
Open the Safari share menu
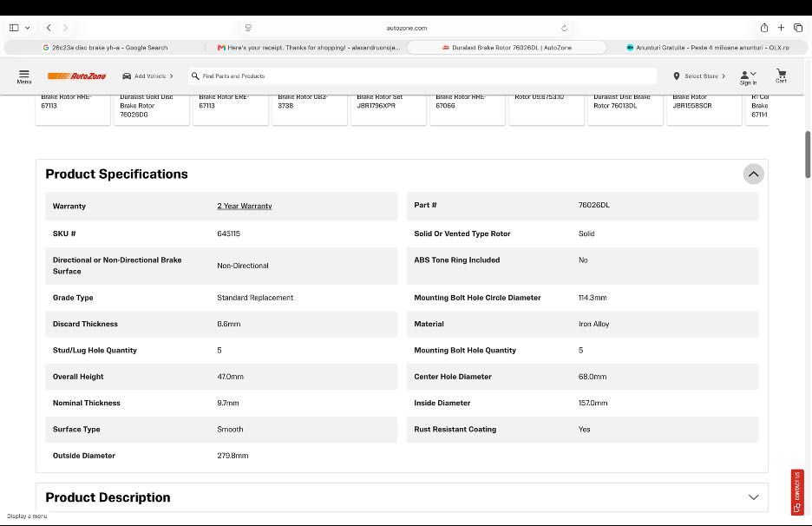click(x=763, y=28)
